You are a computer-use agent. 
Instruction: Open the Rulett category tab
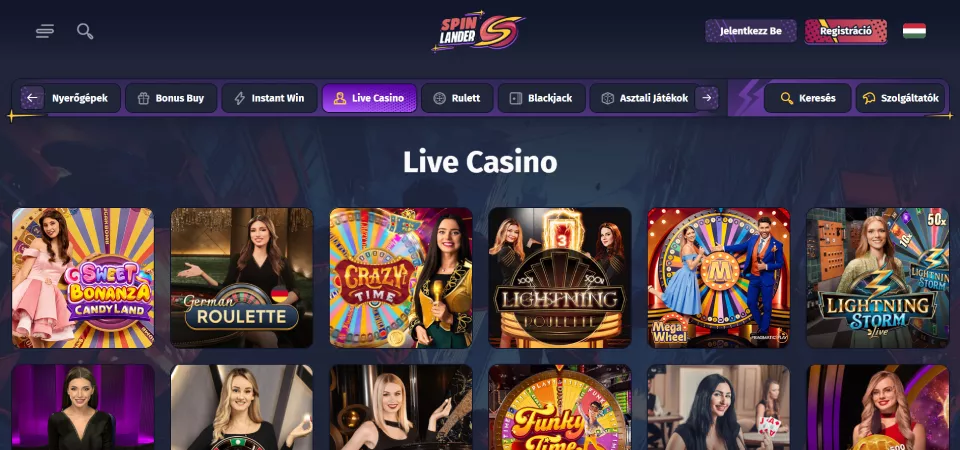click(457, 98)
